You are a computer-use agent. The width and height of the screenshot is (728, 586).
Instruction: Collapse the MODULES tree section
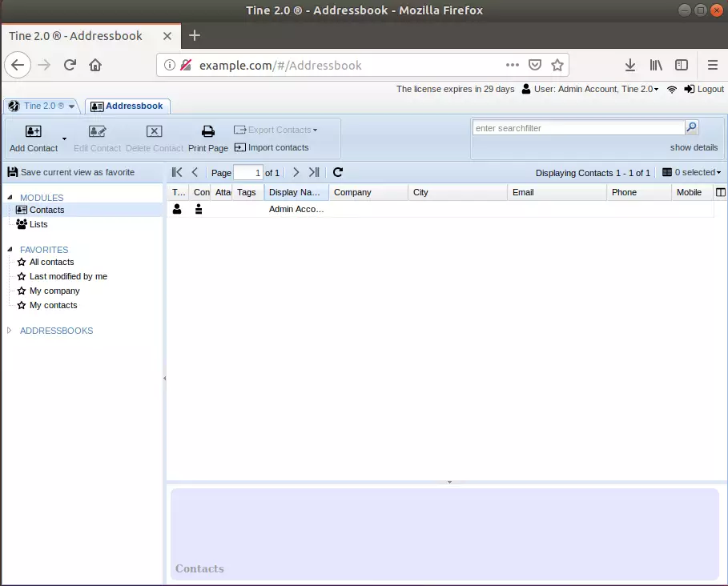[10, 197]
